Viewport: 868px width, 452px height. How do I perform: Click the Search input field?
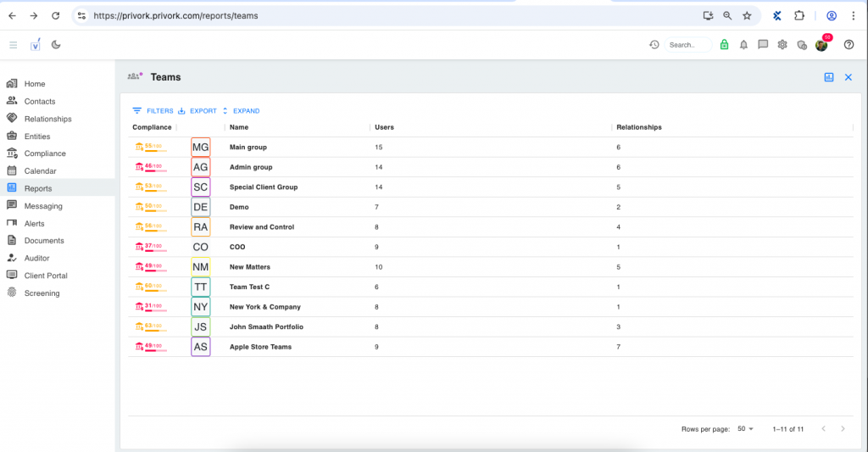pyautogui.click(x=687, y=45)
